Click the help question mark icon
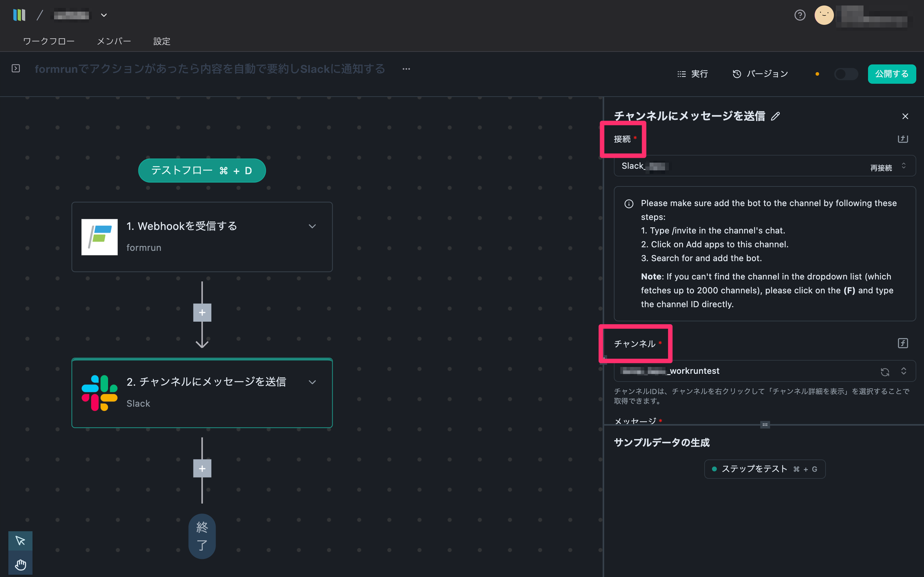The image size is (924, 577). pyautogui.click(x=799, y=15)
